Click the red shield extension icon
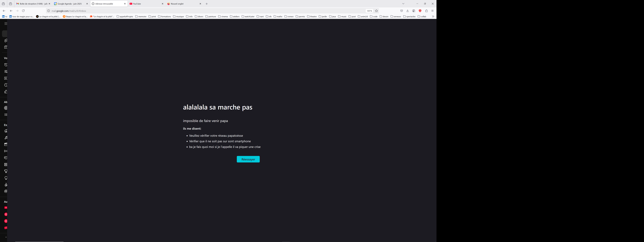The height and width of the screenshot is (242, 644). coord(420,11)
